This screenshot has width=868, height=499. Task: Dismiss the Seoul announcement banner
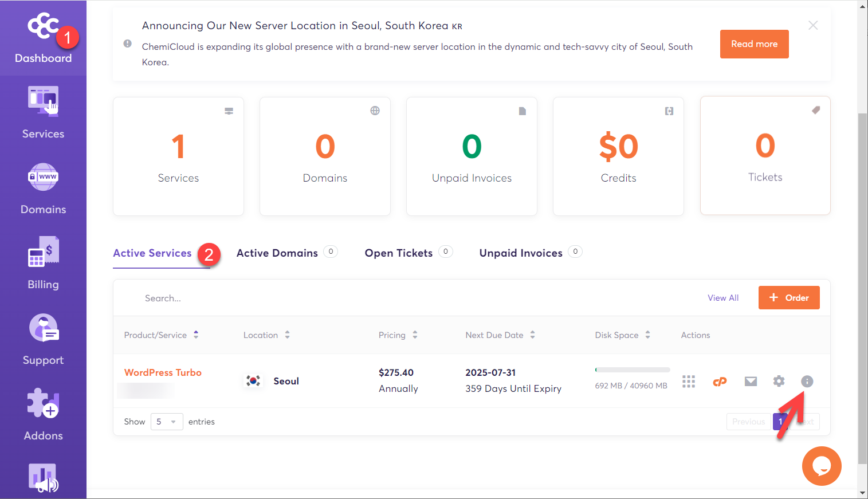tap(813, 25)
